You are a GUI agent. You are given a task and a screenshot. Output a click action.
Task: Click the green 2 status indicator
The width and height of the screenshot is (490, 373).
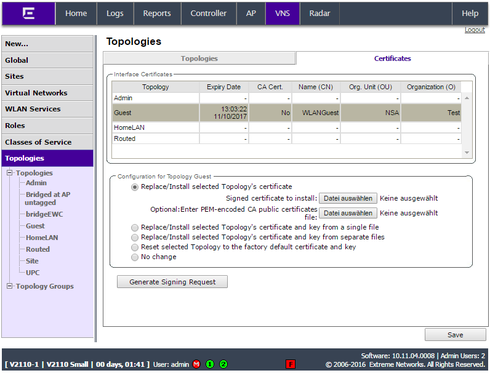224,364
